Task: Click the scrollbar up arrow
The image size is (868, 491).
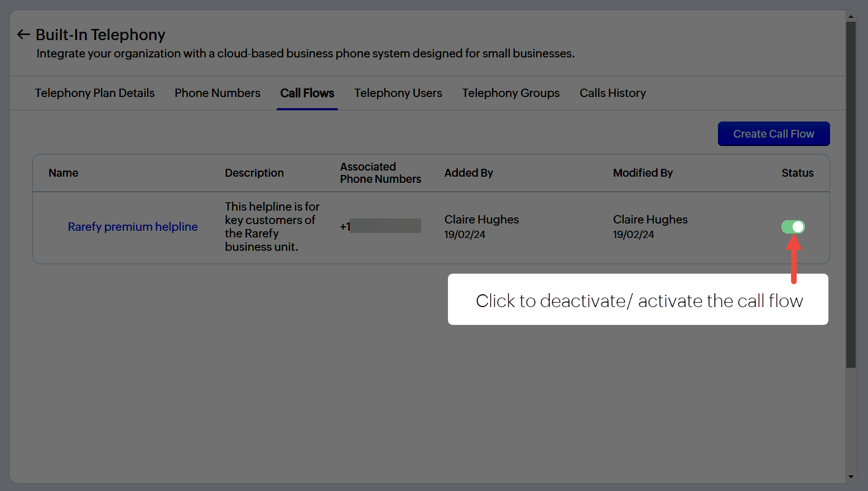Action: click(x=851, y=16)
